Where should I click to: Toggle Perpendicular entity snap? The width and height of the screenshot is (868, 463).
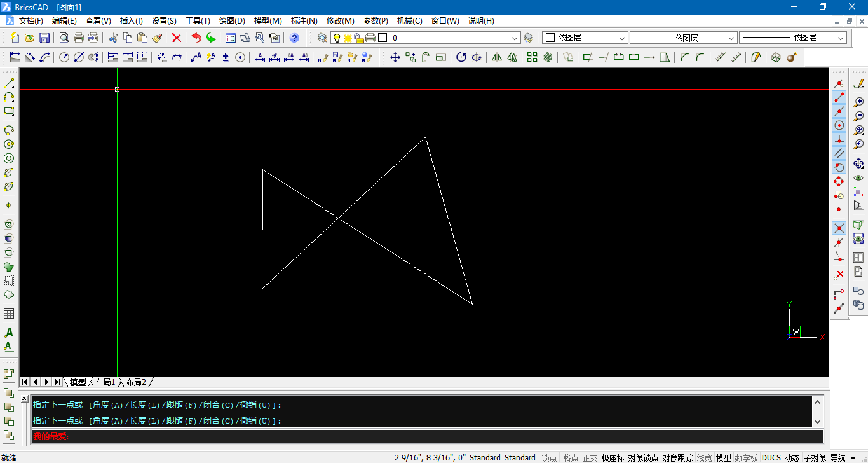839,139
